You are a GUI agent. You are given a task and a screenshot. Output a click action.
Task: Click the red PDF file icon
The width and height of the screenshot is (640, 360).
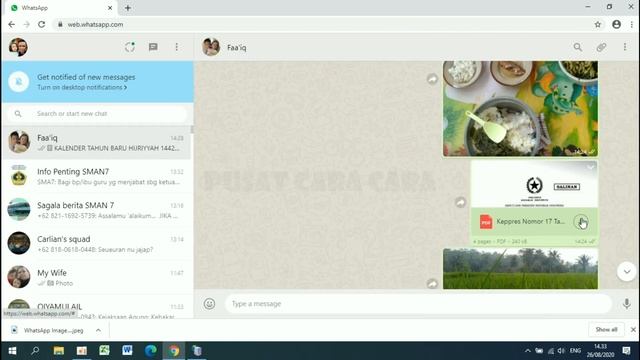[486, 222]
